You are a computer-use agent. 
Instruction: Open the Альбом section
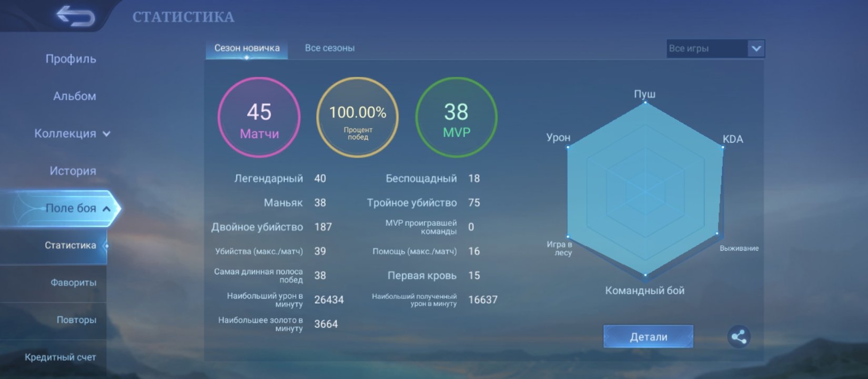pos(75,96)
